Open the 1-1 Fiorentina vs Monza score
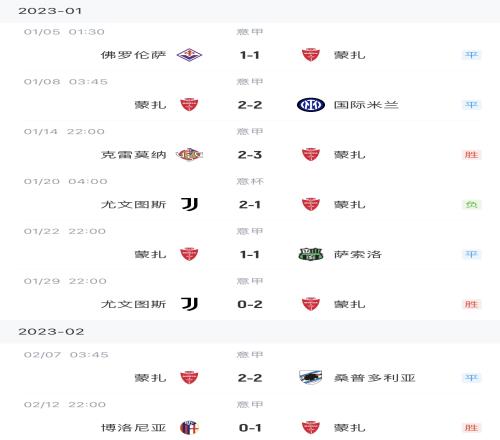This screenshot has width=500, height=440. (250, 55)
